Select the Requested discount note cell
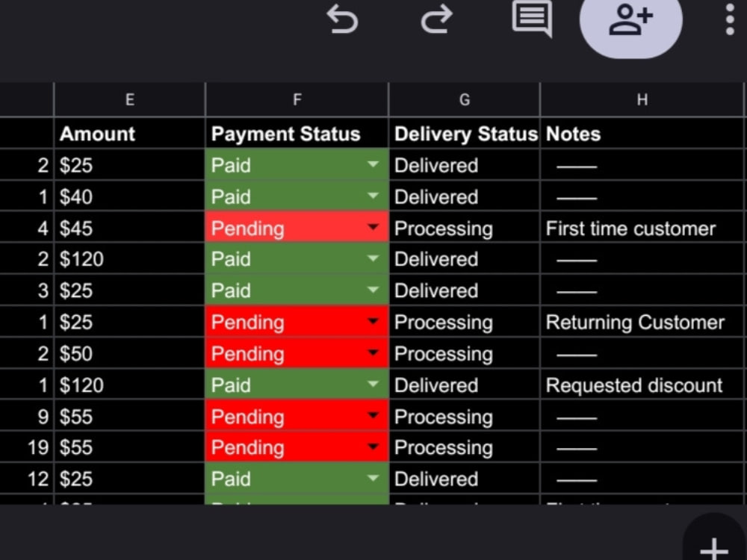747x560 pixels. (642, 385)
